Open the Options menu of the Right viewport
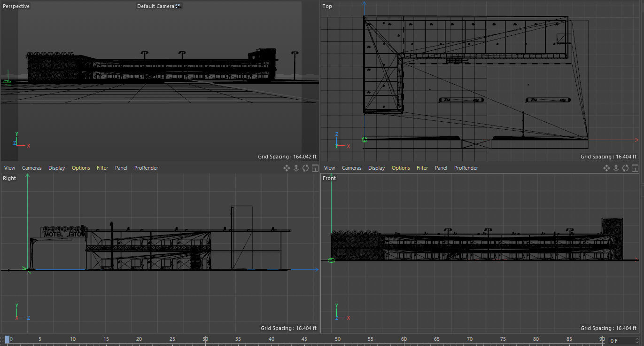Viewport: 644px width, 346px height. click(x=81, y=168)
